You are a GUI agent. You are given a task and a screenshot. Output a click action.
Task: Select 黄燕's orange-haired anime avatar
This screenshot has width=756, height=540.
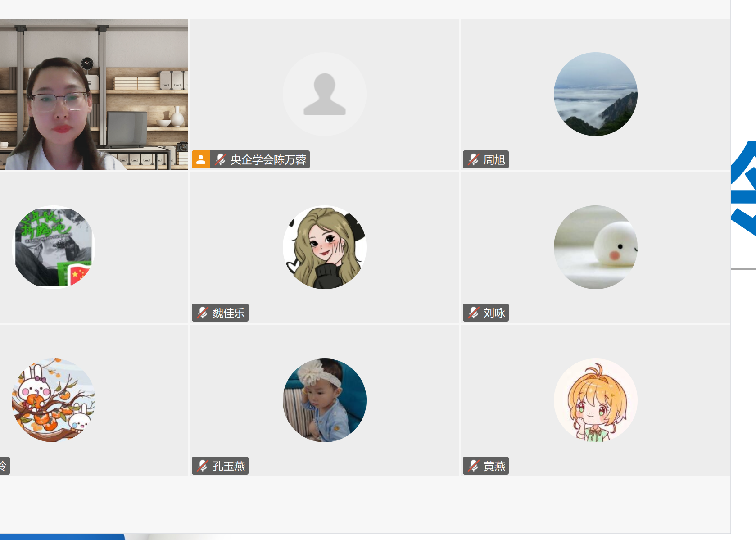[x=596, y=400]
